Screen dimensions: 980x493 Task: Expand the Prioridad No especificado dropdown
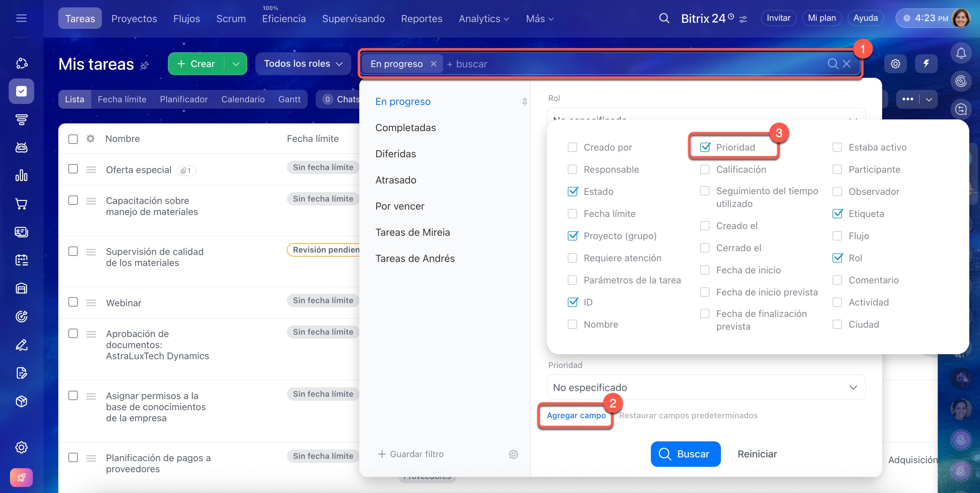[706, 387]
